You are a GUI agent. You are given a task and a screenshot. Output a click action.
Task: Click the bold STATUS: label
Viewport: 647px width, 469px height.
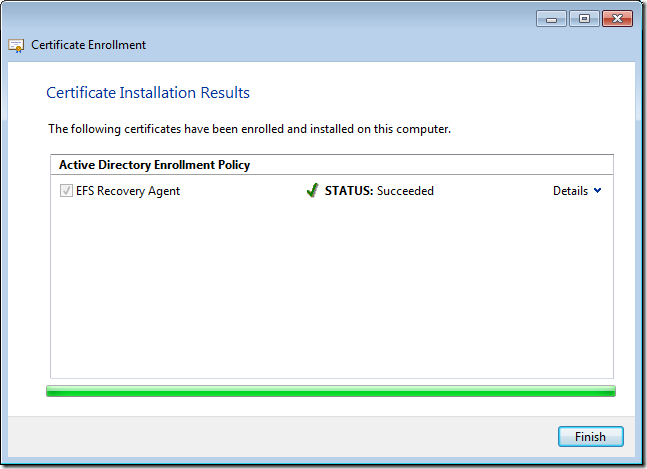[x=349, y=191]
